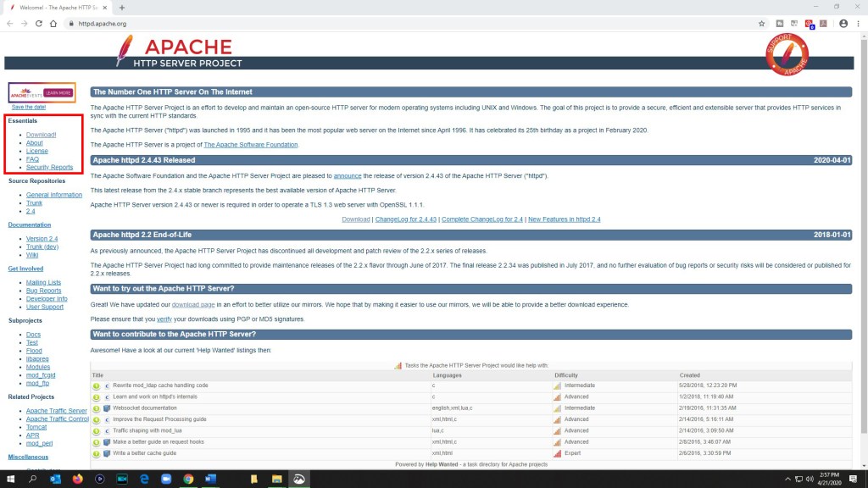Viewport: 868px width, 488px height.
Task: Launch Zoom from the taskbar
Action: pyautogui.click(x=166, y=479)
